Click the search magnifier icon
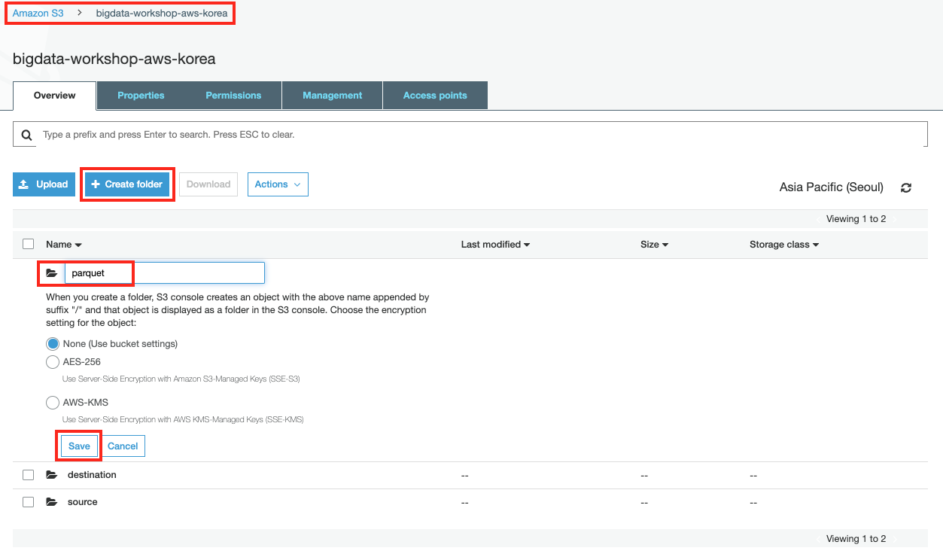 (x=27, y=135)
